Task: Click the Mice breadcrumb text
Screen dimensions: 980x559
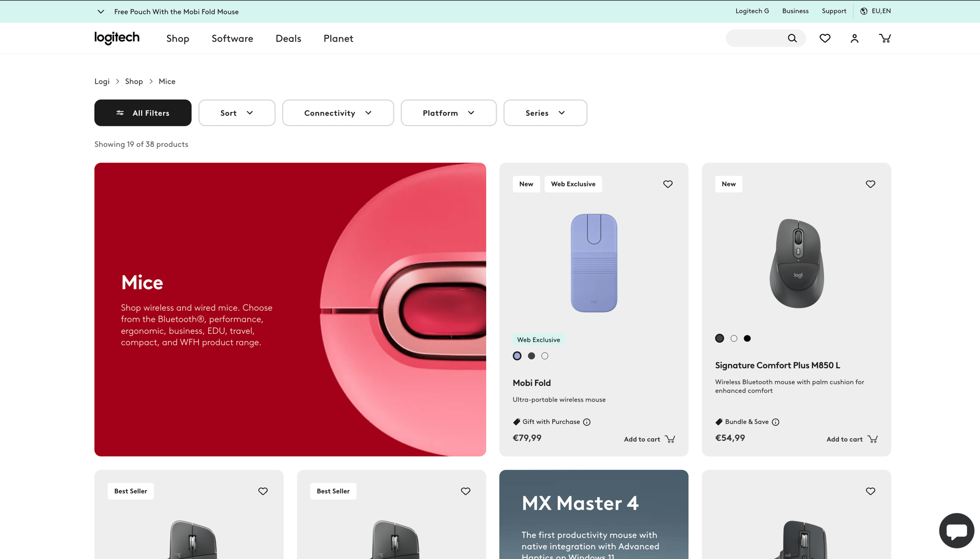Action: pyautogui.click(x=167, y=81)
